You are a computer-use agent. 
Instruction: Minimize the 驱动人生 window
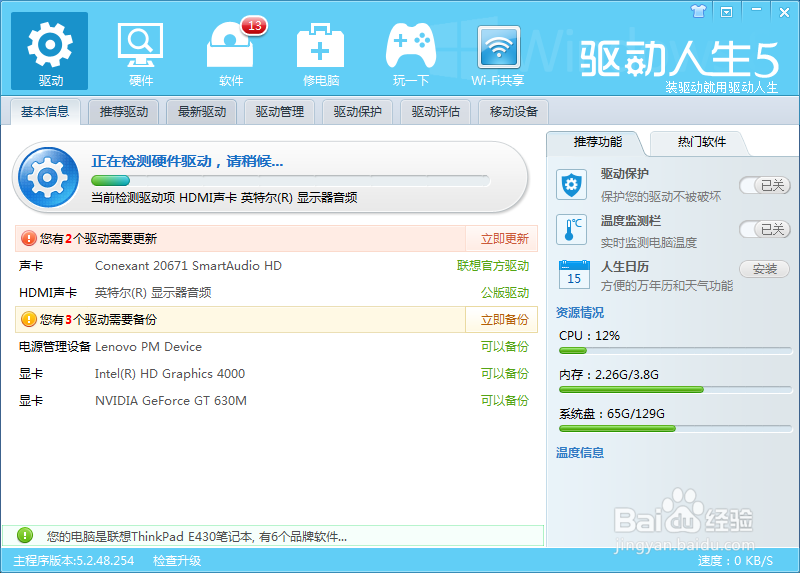tap(756, 11)
